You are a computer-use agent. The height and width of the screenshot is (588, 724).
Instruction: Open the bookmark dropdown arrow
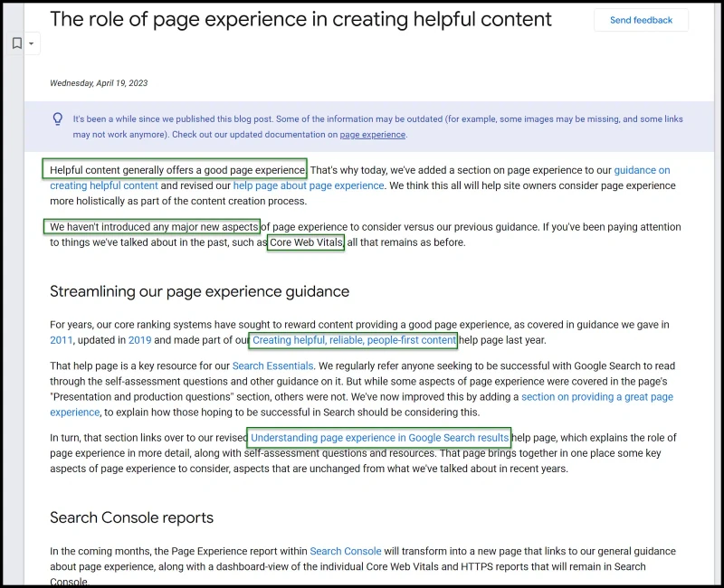click(32, 43)
